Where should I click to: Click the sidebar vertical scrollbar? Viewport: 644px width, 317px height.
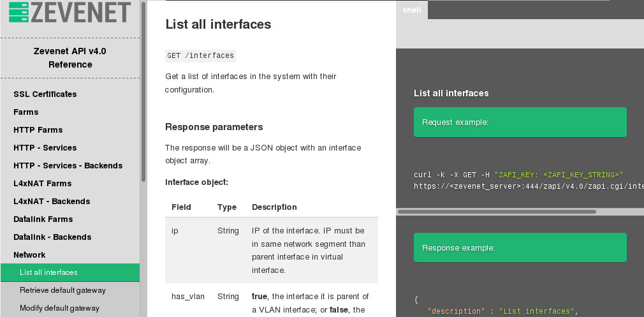coord(143,92)
